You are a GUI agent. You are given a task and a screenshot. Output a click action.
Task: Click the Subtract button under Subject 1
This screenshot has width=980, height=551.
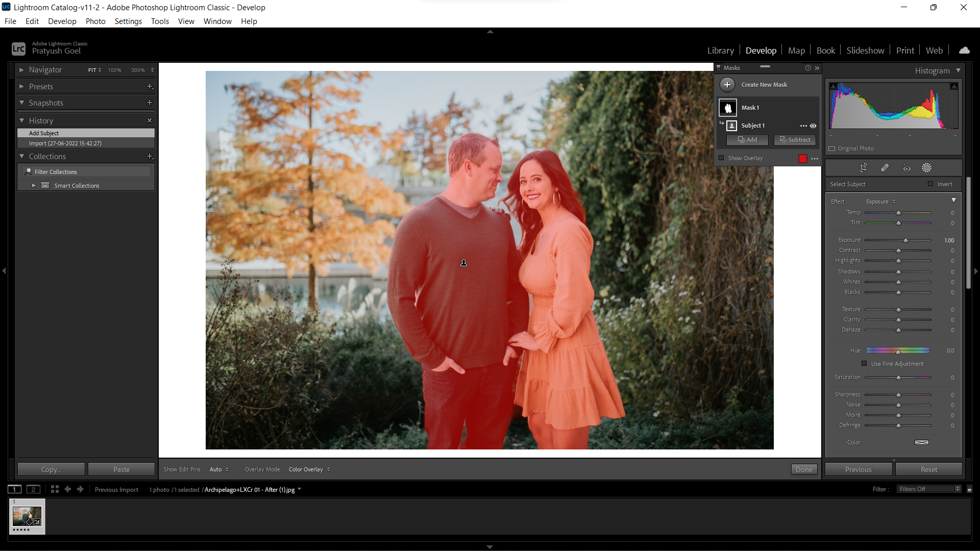[795, 139]
